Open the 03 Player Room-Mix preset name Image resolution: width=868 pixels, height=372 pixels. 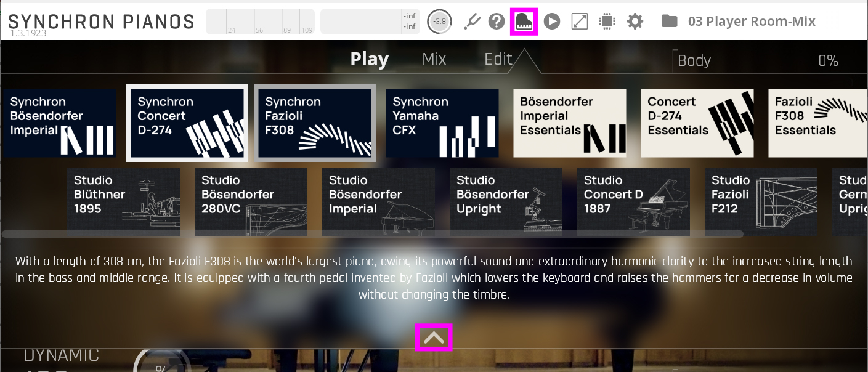pyautogui.click(x=752, y=22)
